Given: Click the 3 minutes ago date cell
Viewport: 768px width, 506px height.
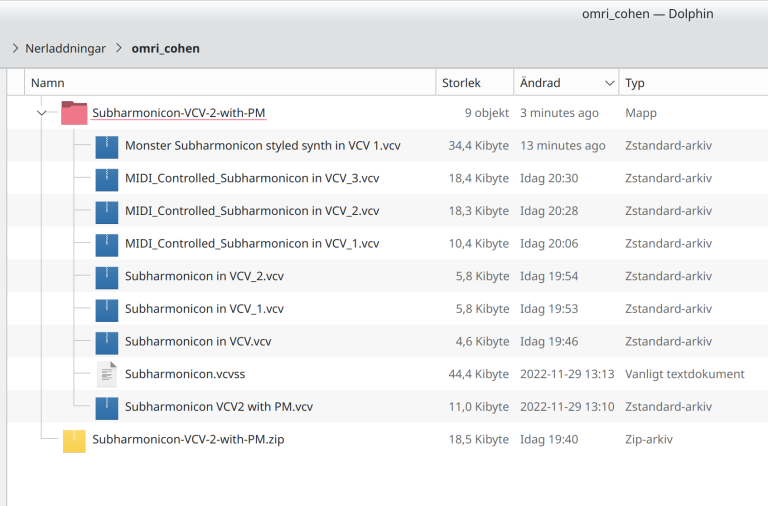Looking at the screenshot, I should [559, 113].
